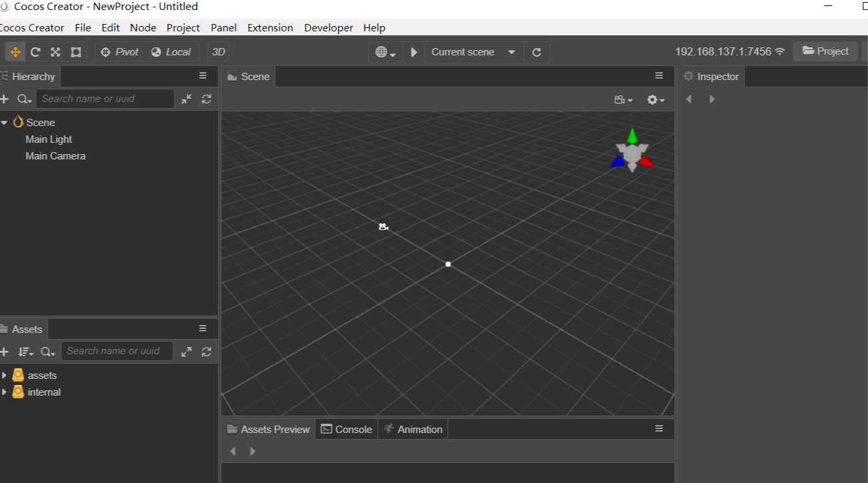Open the Assets search type dropdown
Viewport: 868px width, 483px height.
[48, 352]
